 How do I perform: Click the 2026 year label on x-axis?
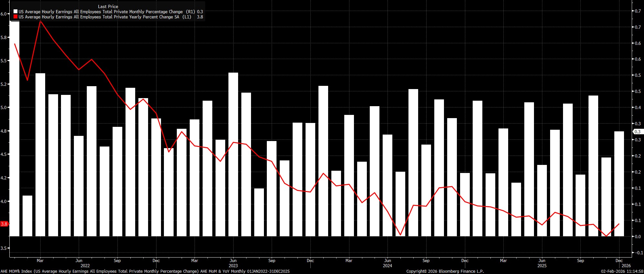pos(626,266)
